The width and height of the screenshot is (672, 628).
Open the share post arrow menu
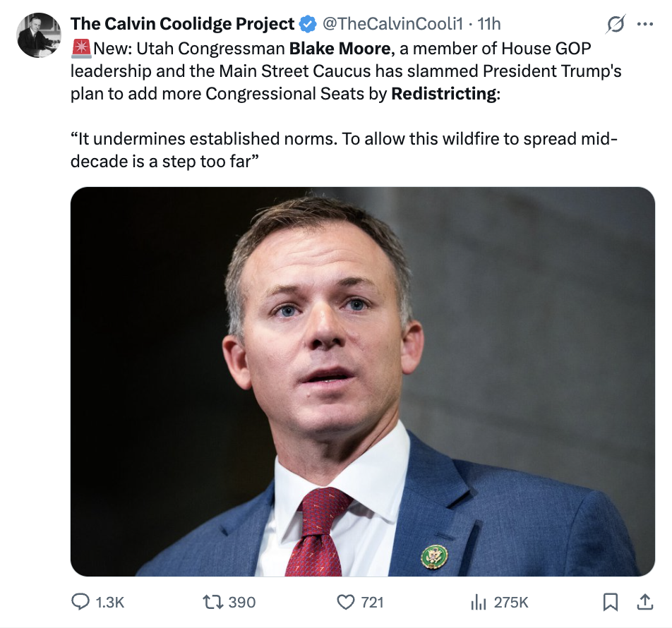click(x=644, y=602)
